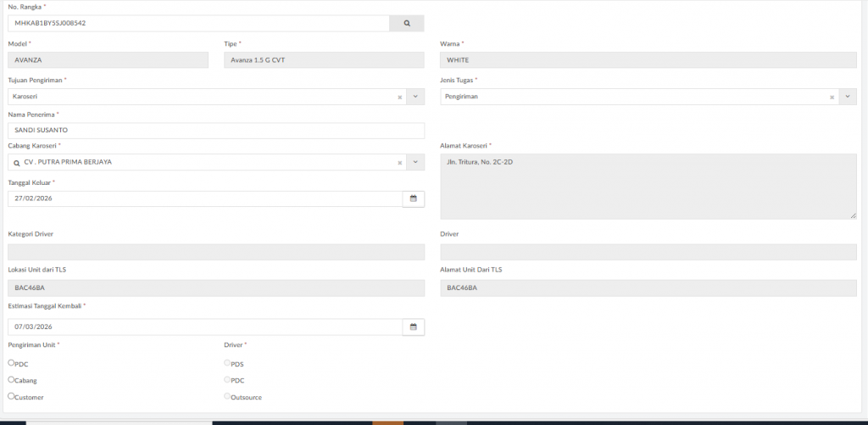
Task: Clear the Cabang Karoseri selection with x
Action: pos(399,162)
